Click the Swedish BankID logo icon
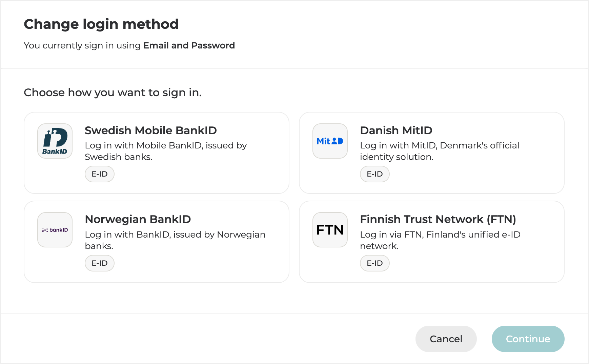This screenshot has height=364, width=589. (x=55, y=141)
